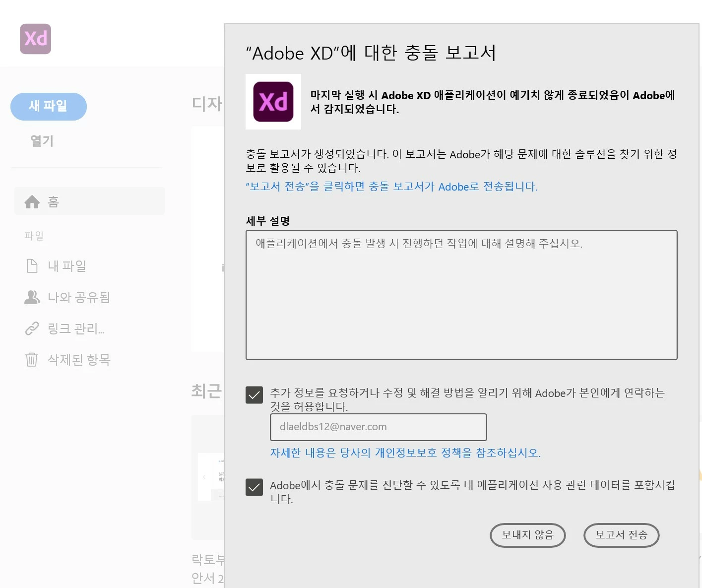Click the Adobe XD logo in the top left
Image resolution: width=702 pixels, height=588 pixels.
pyautogui.click(x=36, y=39)
